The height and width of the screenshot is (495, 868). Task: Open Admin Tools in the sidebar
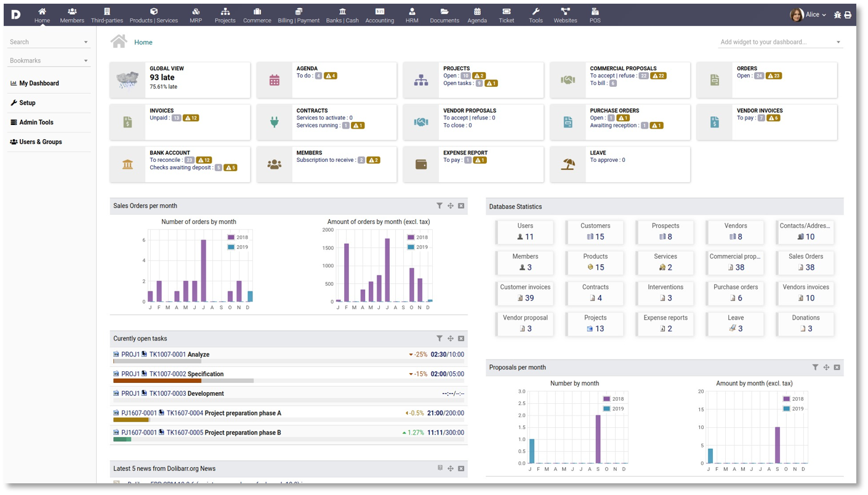pyautogui.click(x=32, y=123)
